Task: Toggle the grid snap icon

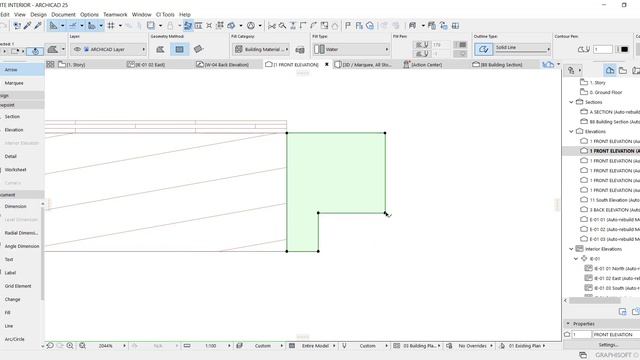Action: (x=111, y=26)
